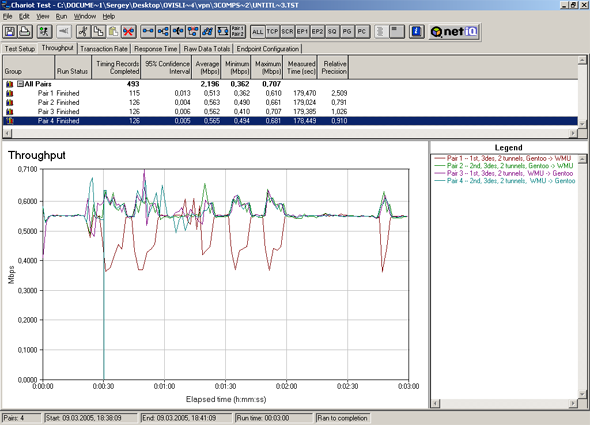Image resolution: width=590 pixels, height=425 pixels.
Task: Click the Save toolbar icon
Action: pos(10,32)
